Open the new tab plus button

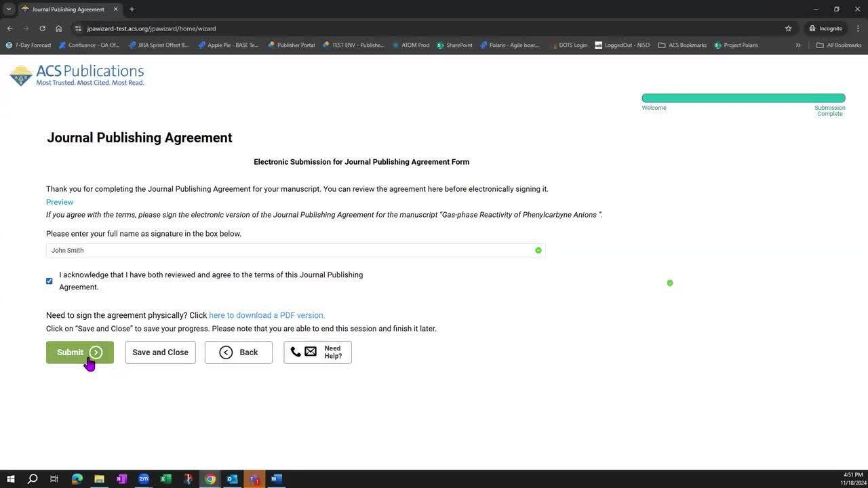(x=132, y=9)
